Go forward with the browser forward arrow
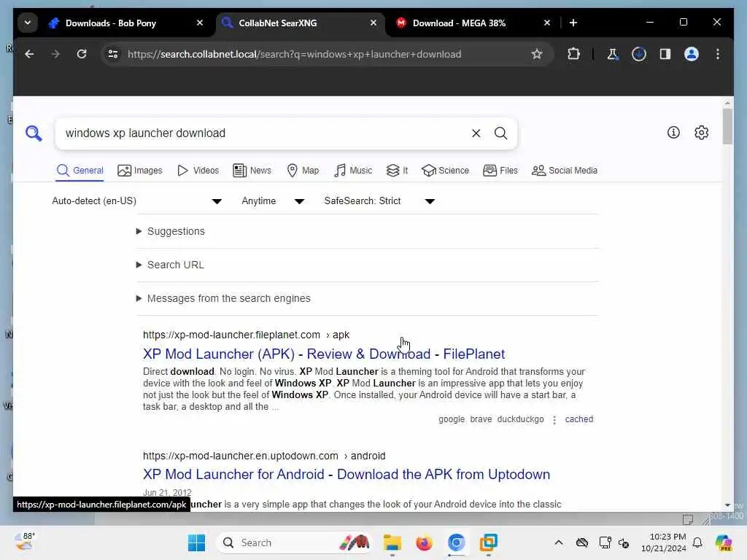Viewport: 747px width, 560px height. [x=55, y=54]
